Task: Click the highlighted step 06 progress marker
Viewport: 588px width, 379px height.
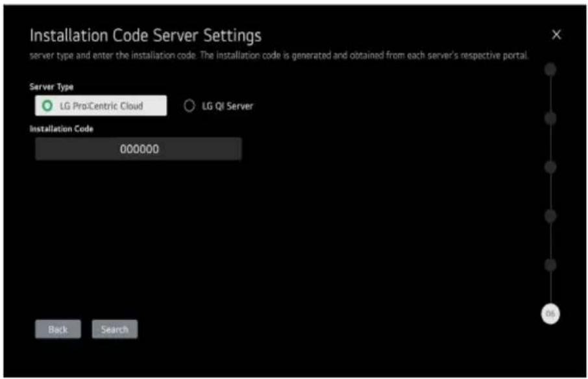Action: [550, 313]
